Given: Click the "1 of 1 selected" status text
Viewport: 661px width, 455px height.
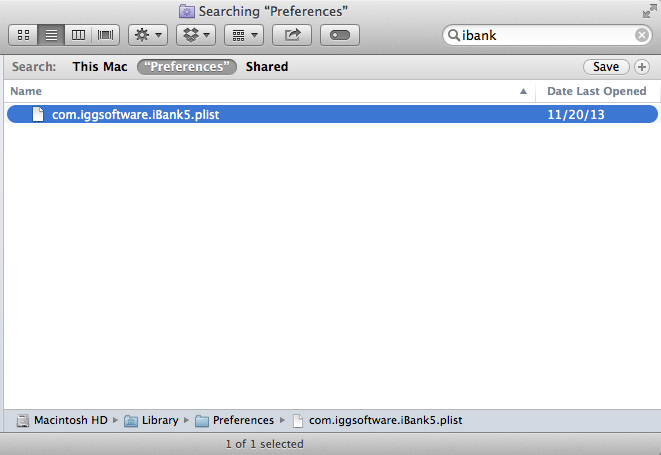Looking at the screenshot, I should (x=264, y=444).
